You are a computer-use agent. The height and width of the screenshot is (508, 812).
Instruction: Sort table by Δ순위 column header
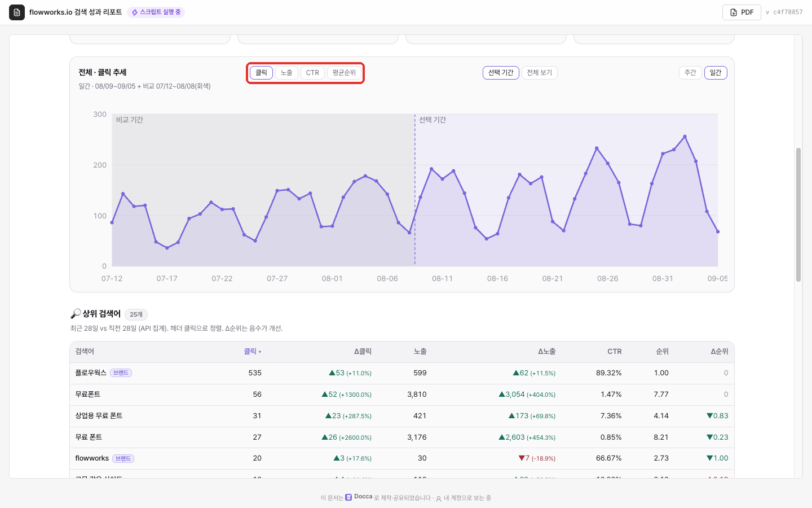pyautogui.click(x=720, y=352)
